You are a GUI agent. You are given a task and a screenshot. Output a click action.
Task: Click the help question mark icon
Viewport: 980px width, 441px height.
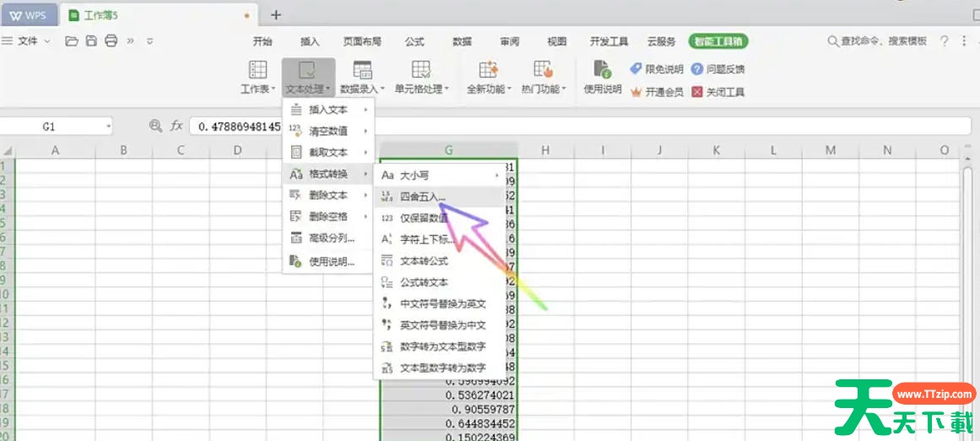tap(945, 41)
